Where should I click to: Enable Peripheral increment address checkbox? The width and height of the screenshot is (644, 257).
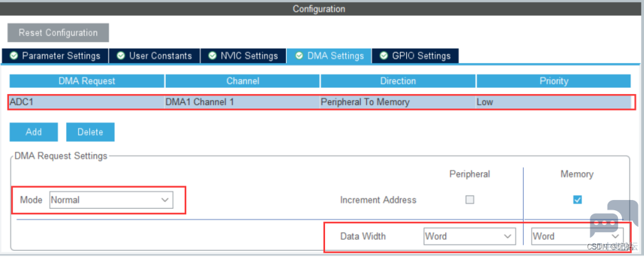coord(469,200)
